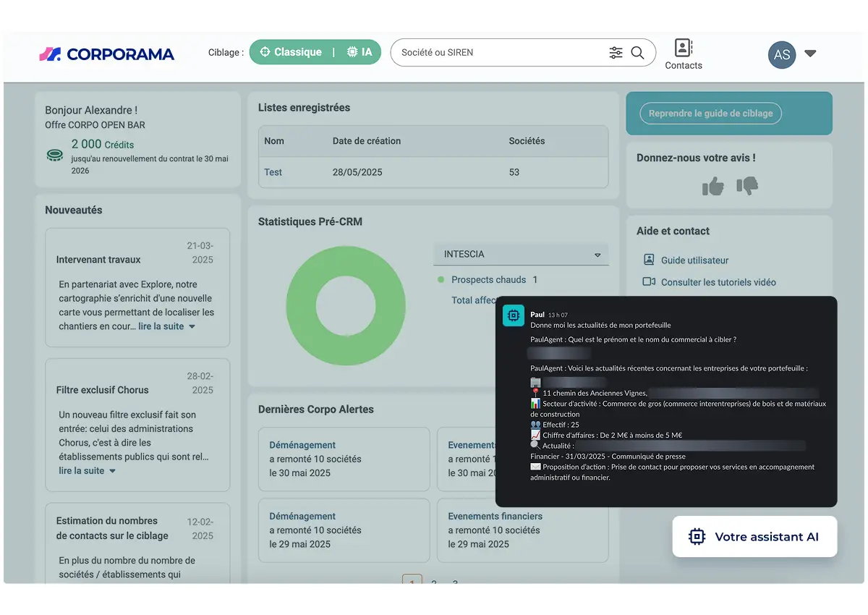The image size is (868, 615).
Task: Click the AS user avatar
Action: pos(782,54)
